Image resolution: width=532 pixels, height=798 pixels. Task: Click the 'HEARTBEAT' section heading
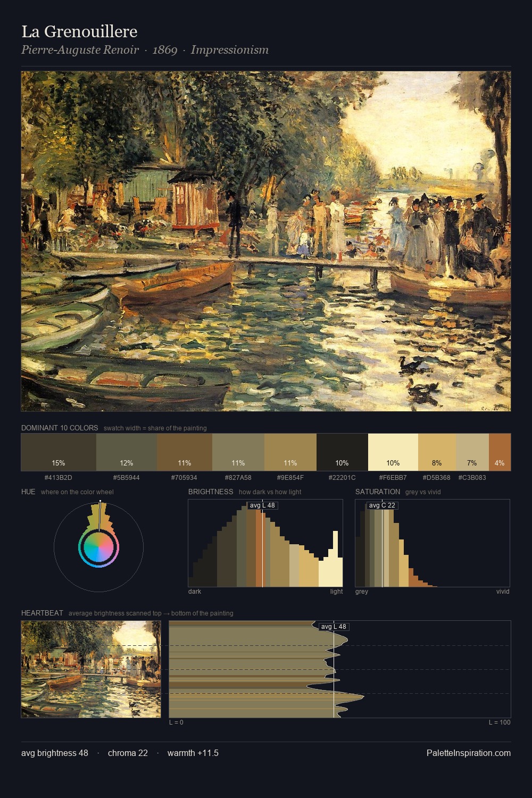coord(42,613)
